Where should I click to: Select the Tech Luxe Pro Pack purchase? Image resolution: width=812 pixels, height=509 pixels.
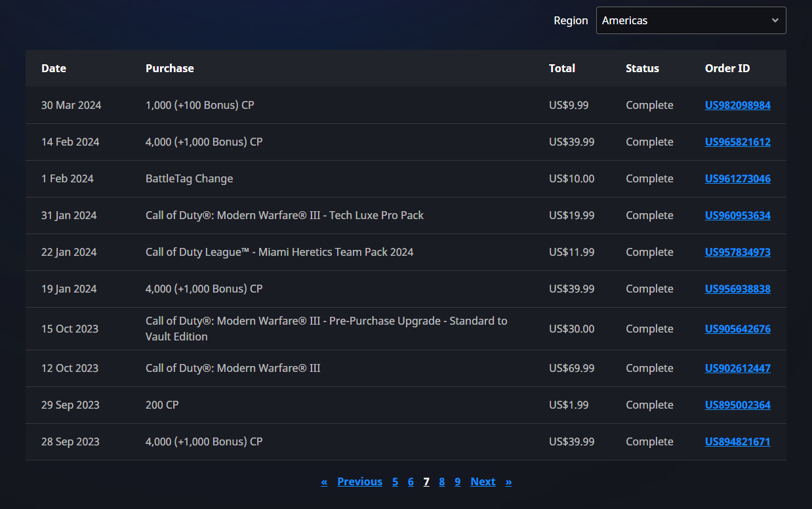[x=285, y=215]
